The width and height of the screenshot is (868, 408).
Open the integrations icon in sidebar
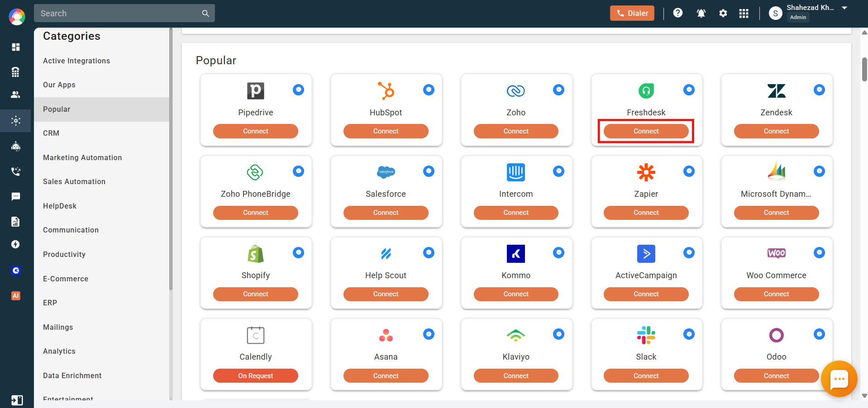click(x=16, y=121)
